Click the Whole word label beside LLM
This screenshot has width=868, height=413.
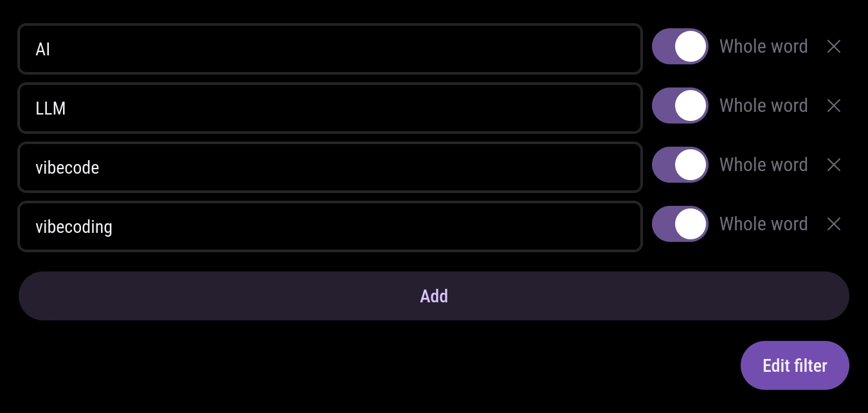pyautogui.click(x=763, y=106)
